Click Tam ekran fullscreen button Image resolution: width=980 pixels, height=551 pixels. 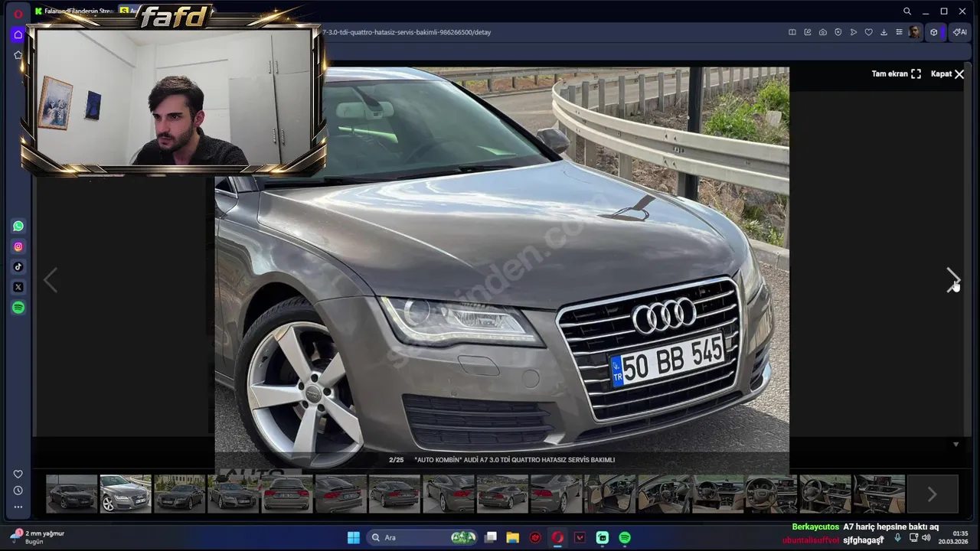[x=897, y=74]
